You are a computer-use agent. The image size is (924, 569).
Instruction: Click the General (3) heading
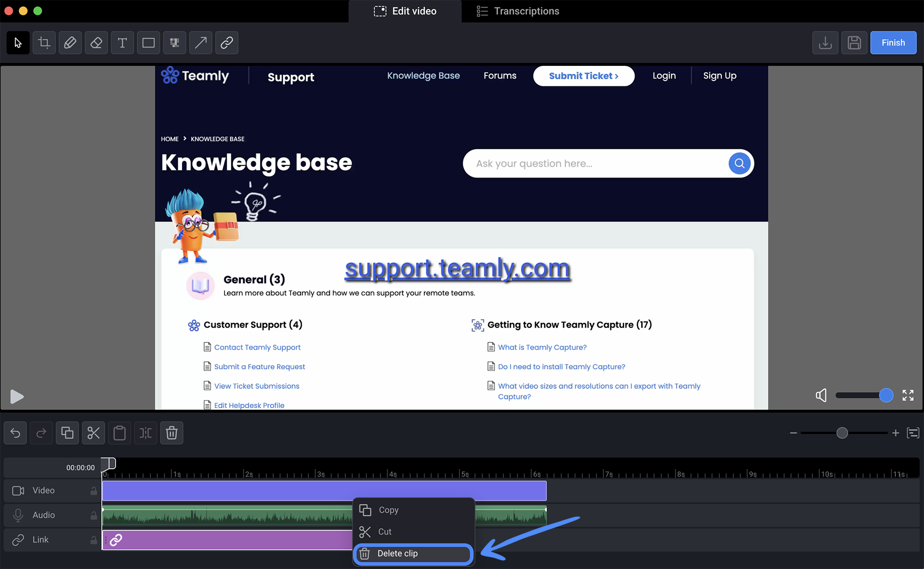(254, 279)
